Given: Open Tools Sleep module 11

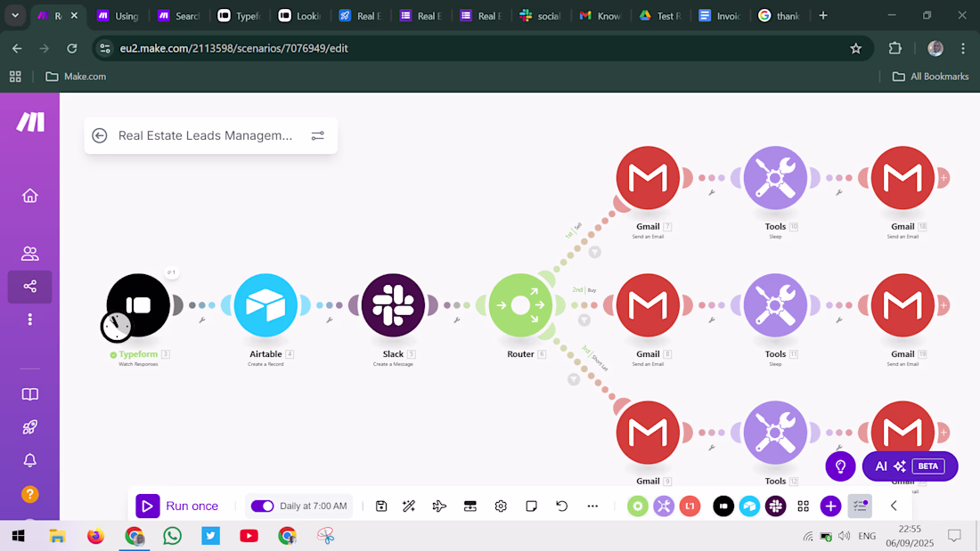Looking at the screenshot, I should [x=776, y=304].
